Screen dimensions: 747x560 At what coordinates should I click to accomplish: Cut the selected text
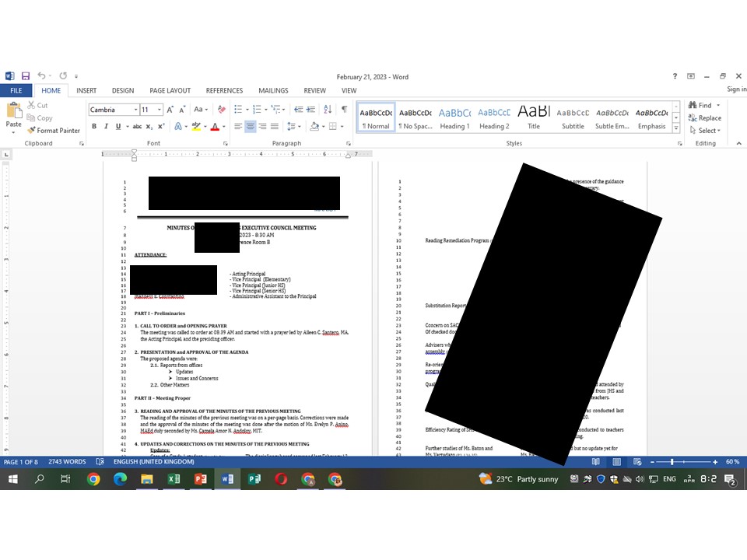(x=37, y=105)
